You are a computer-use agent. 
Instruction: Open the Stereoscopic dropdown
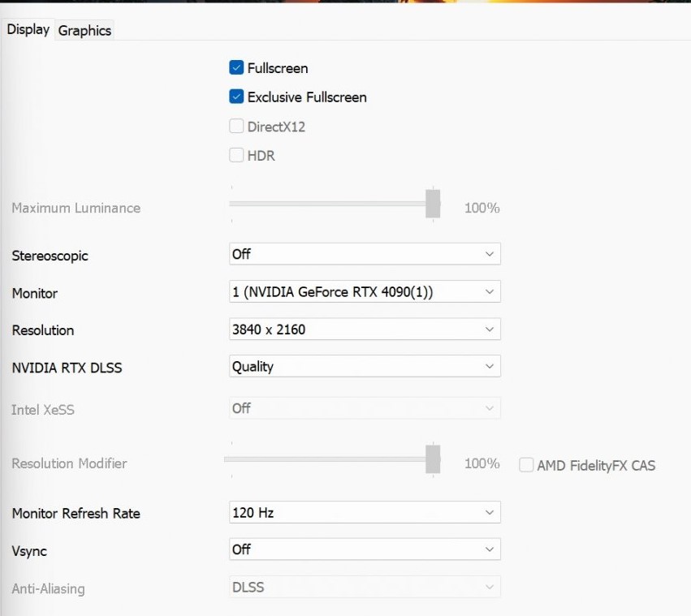tap(365, 254)
